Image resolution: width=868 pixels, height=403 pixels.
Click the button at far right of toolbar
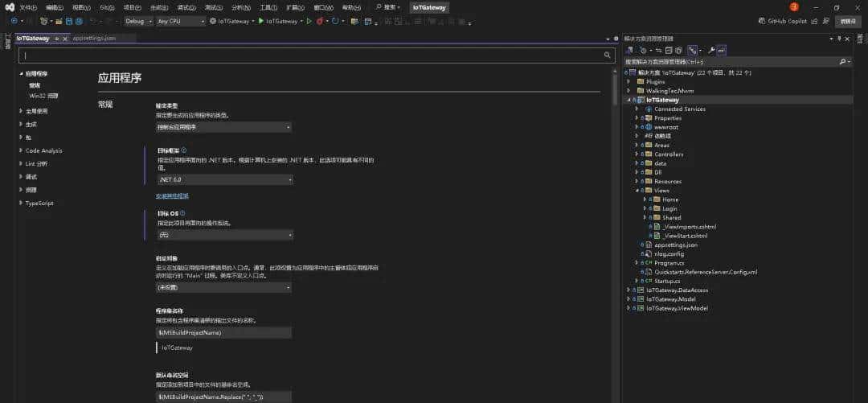(848, 21)
